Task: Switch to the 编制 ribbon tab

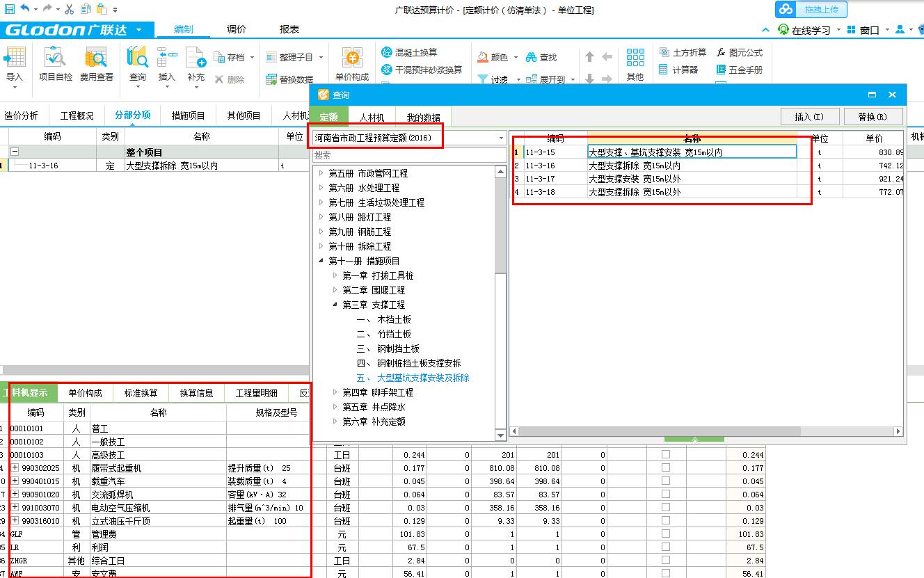Action: click(x=184, y=29)
